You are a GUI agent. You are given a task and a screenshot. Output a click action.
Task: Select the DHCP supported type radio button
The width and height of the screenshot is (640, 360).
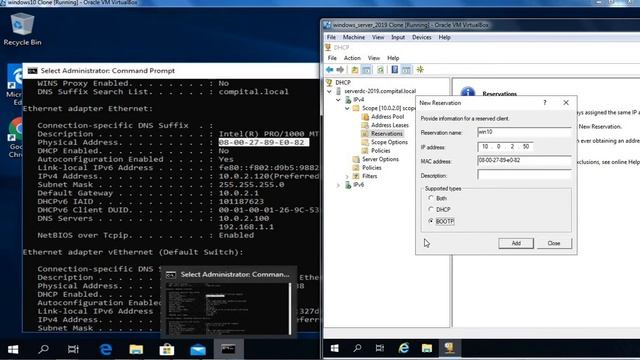[431, 209]
